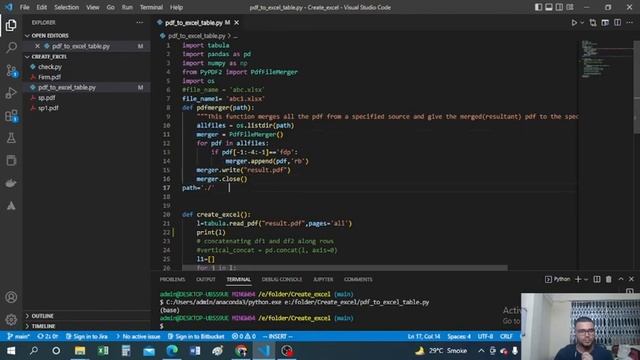Open the Run and Debug view
Screen dimensions: 640x360
11,93
